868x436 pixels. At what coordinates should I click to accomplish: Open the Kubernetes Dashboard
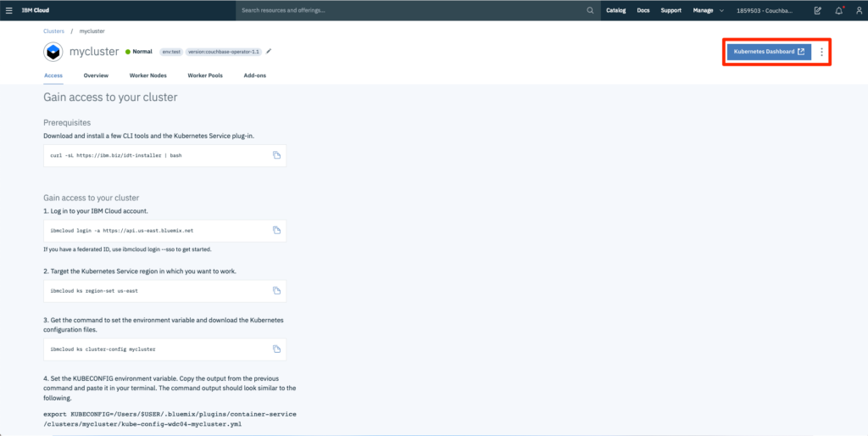[x=769, y=52]
